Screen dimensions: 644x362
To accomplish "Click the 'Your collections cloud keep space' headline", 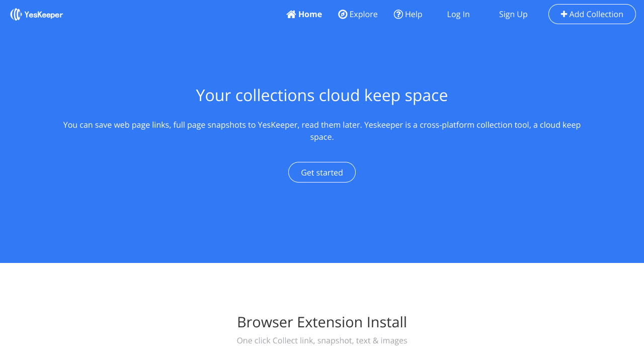I will 321,96.
